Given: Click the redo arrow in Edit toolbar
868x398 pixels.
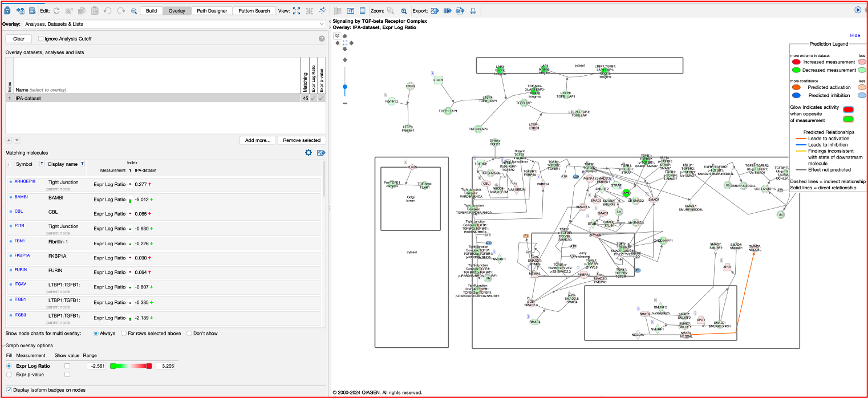Looking at the screenshot, I should (x=121, y=11).
